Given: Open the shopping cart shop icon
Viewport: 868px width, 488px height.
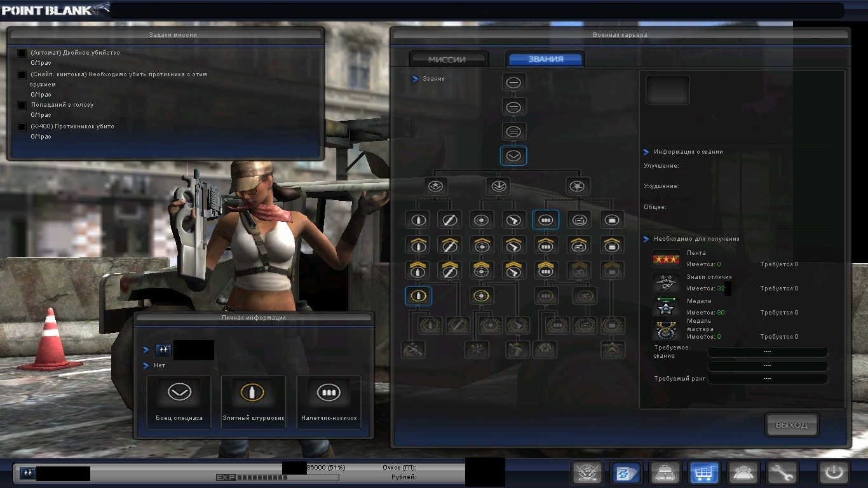Looking at the screenshot, I should [x=705, y=473].
